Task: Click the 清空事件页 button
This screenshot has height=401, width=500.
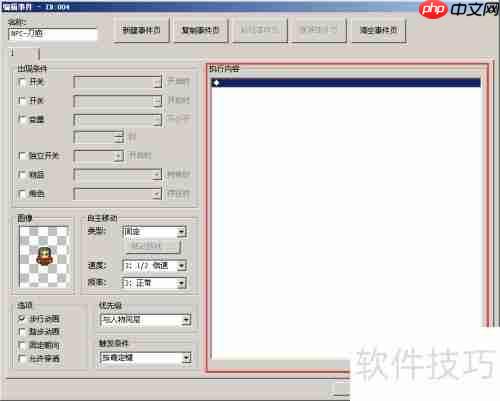Action: 379,30
